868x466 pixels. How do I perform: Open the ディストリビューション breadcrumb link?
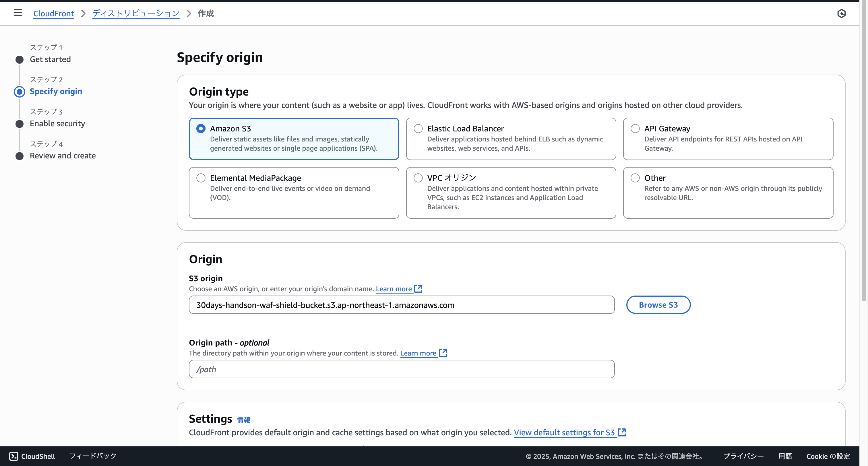pyautogui.click(x=136, y=13)
